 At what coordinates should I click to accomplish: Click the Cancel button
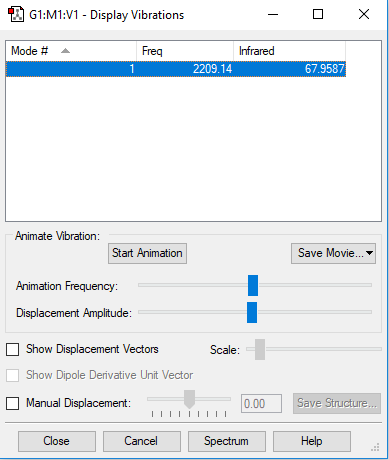click(142, 441)
